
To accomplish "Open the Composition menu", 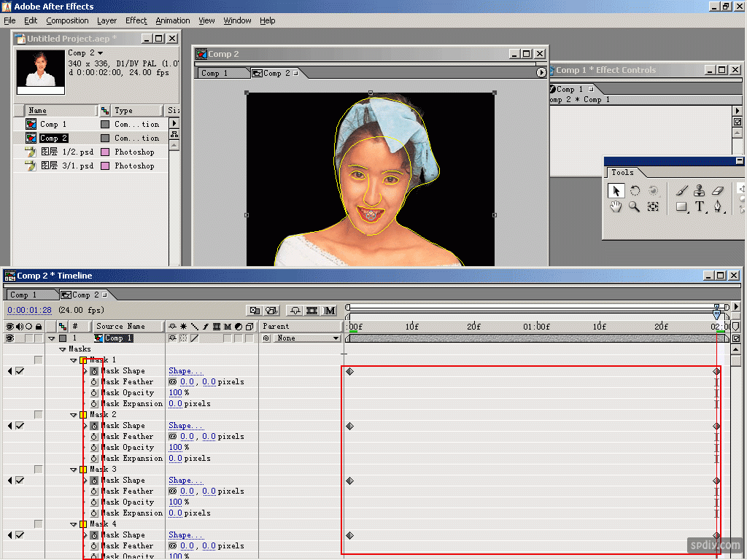I will click(x=67, y=20).
